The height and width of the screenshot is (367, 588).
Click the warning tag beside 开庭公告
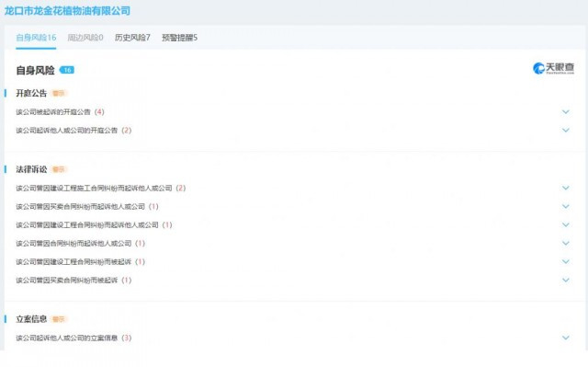coord(59,93)
